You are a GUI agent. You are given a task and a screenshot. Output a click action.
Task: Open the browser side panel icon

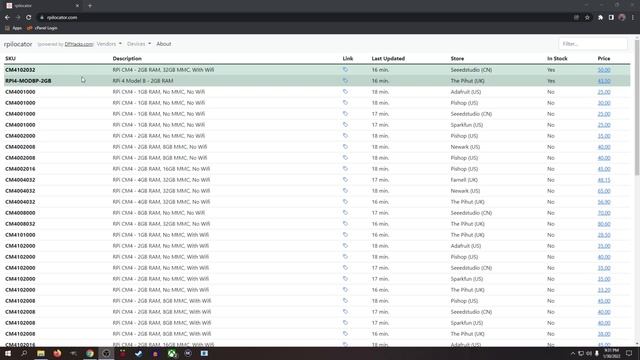pos(611,18)
